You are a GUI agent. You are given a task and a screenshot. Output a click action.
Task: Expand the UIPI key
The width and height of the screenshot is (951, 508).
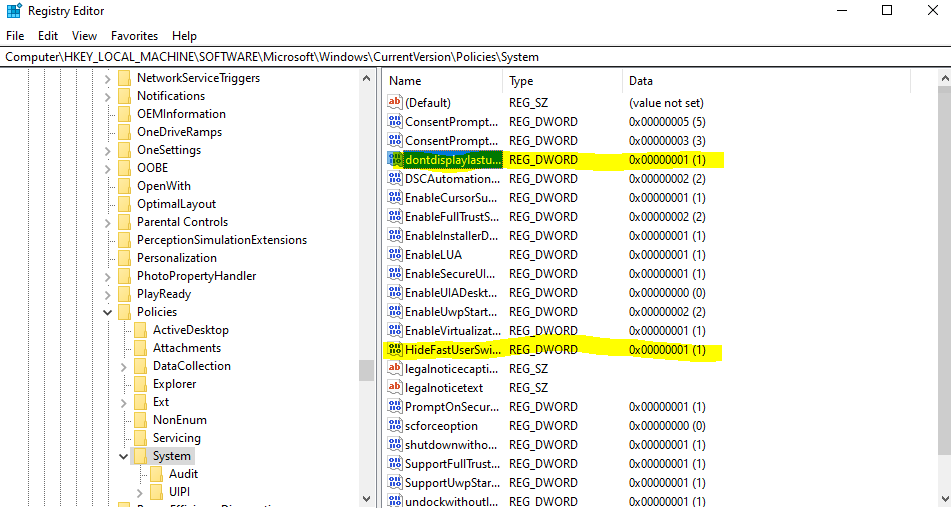140,492
